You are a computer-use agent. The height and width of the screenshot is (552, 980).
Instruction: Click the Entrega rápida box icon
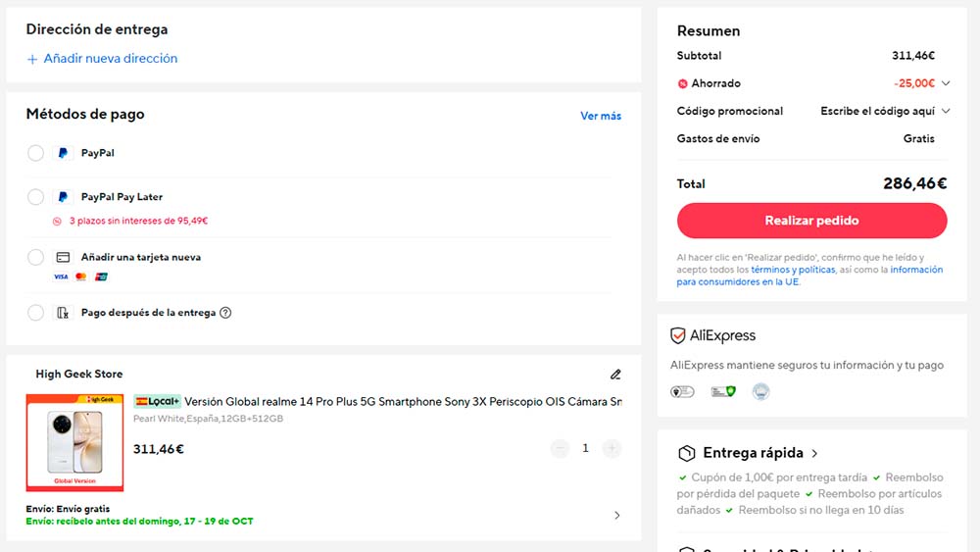[x=687, y=453]
